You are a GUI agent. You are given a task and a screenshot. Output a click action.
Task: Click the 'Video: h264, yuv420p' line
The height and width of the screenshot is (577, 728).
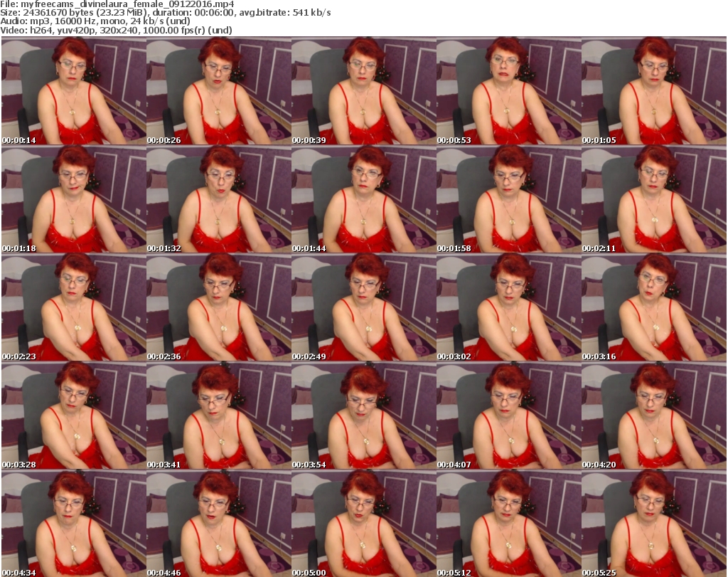116,30
